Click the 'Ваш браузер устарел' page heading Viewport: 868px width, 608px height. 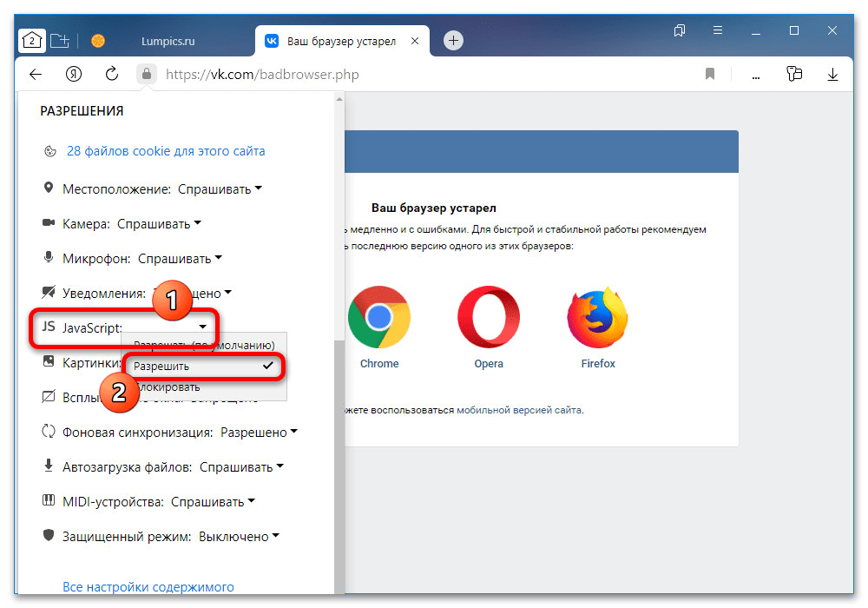[433, 208]
